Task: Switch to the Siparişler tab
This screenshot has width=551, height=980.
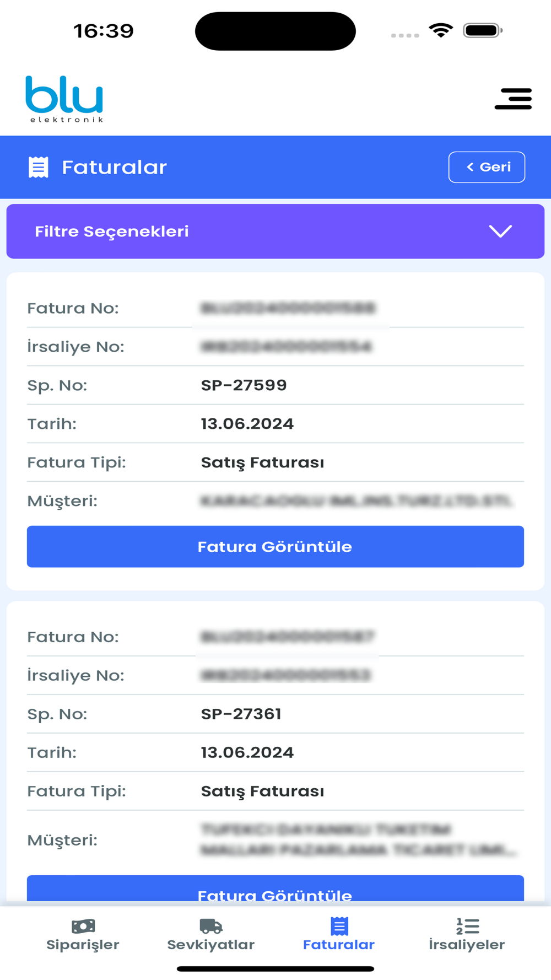Action: tap(83, 935)
